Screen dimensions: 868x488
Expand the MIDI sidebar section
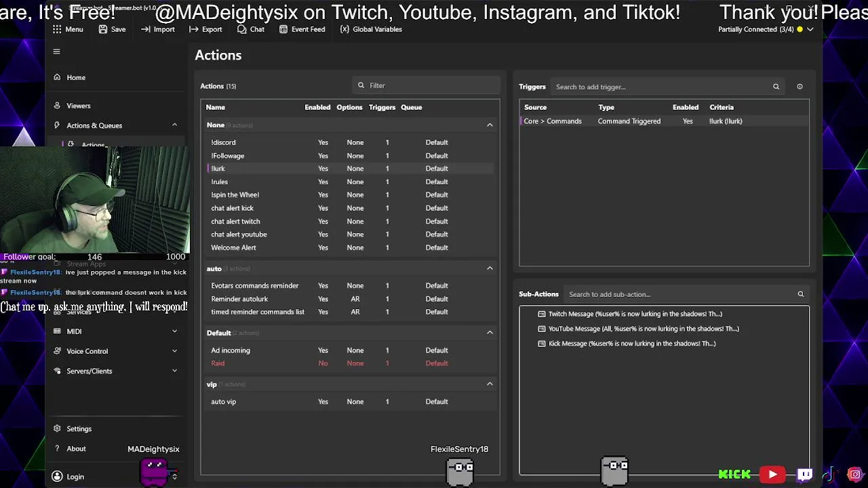click(174, 331)
